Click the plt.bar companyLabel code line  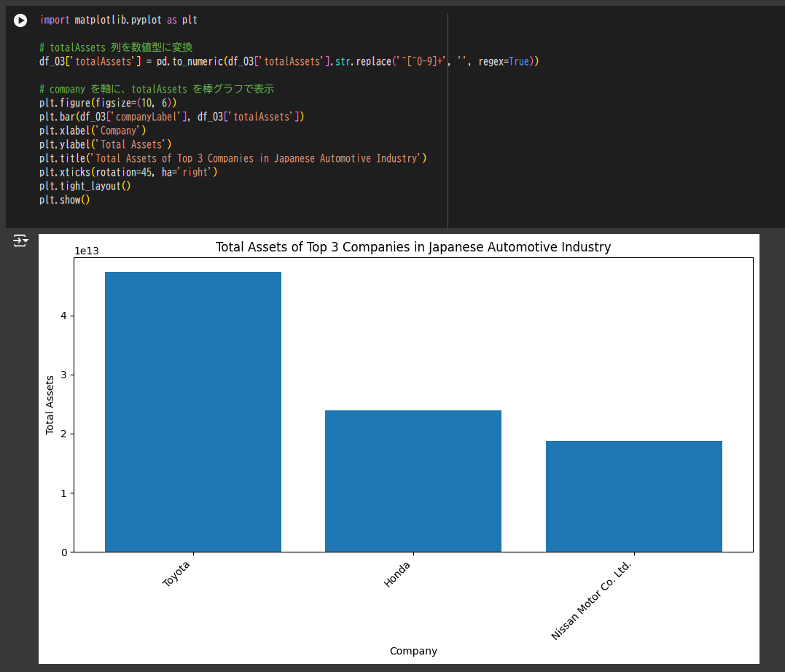coord(172,117)
